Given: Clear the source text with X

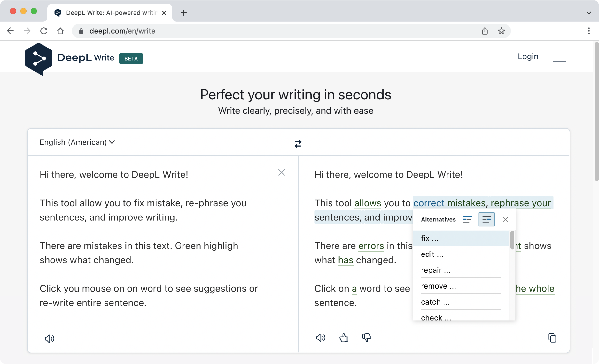Looking at the screenshot, I should click(x=281, y=172).
